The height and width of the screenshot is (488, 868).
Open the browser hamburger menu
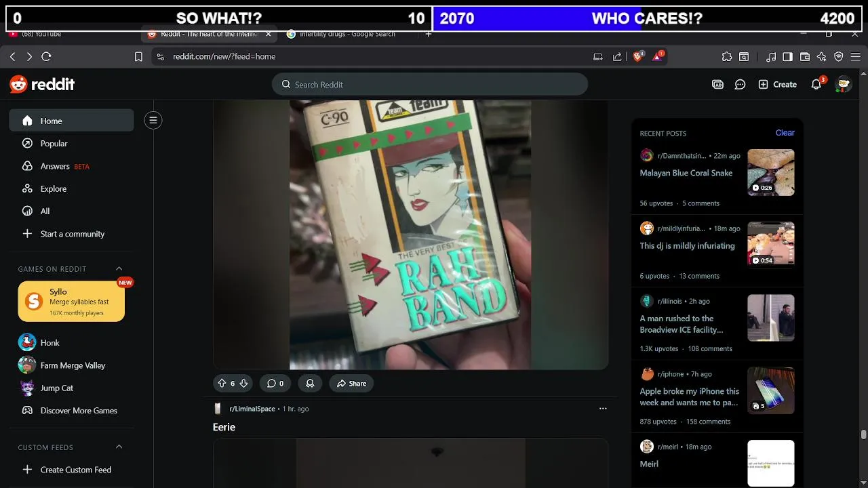click(855, 57)
